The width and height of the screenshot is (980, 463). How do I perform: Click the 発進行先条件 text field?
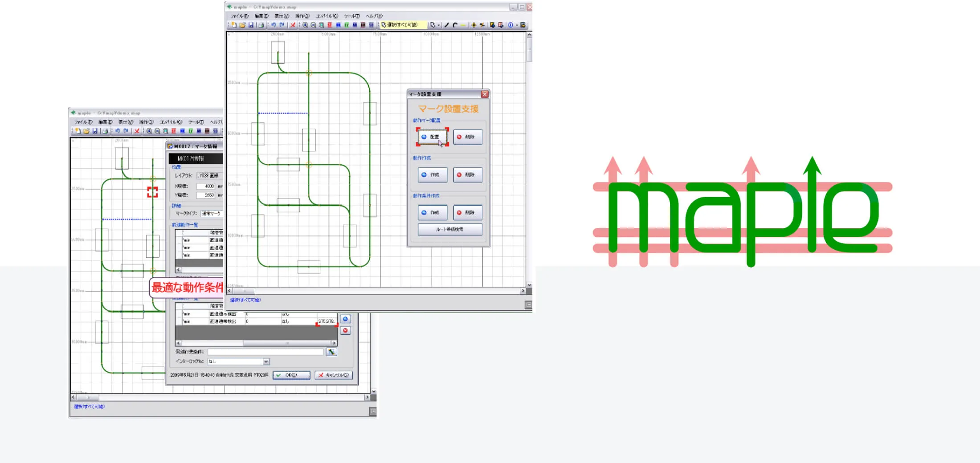click(x=265, y=352)
